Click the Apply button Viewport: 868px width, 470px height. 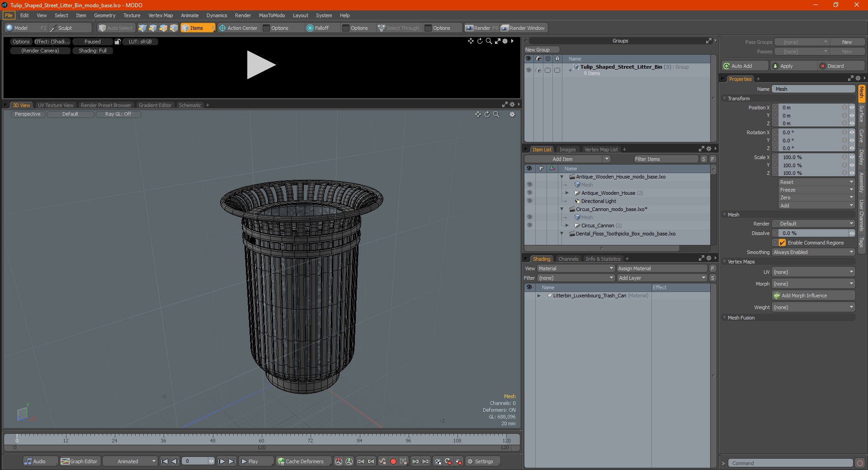click(793, 66)
